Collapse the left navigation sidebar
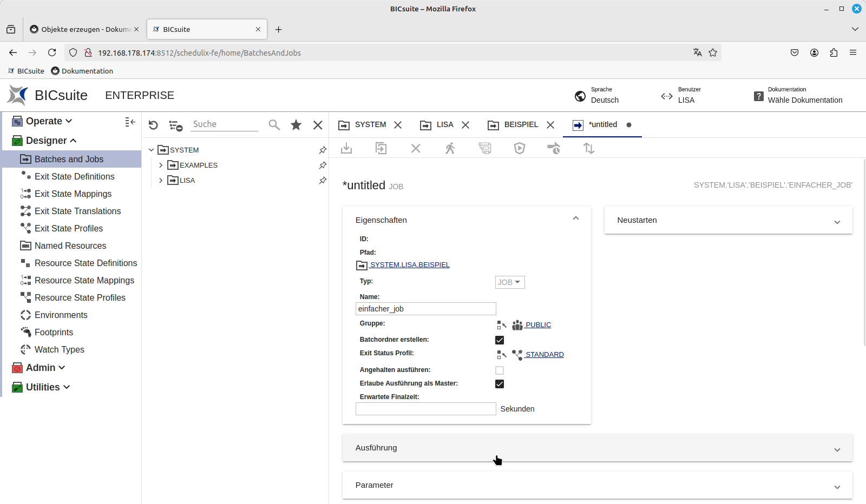The height and width of the screenshot is (504, 866). pos(130,122)
